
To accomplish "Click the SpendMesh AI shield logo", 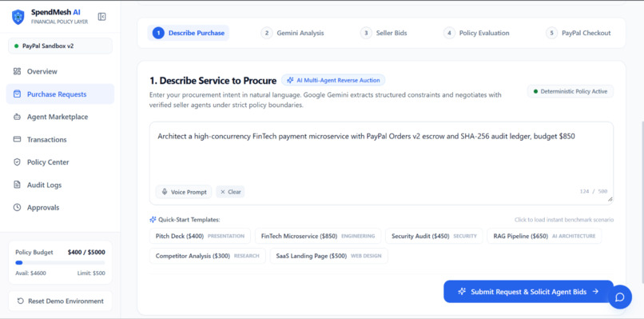I will [x=18, y=17].
